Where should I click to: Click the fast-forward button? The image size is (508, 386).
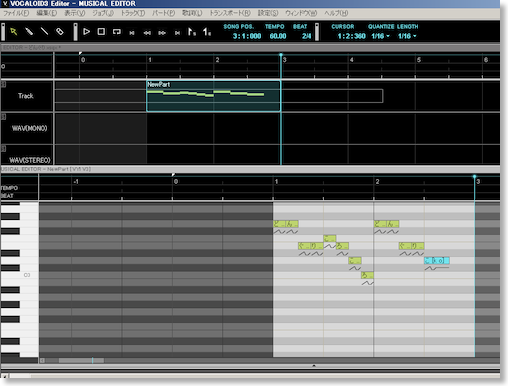point(162,33)
